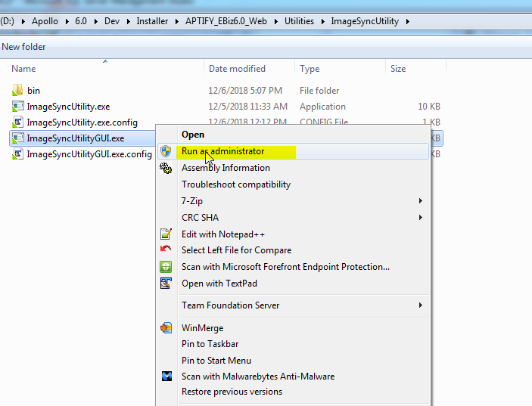Click the Malwarebytes icon in context menu
The image size is (532, 406).
[x=166, y=376]
